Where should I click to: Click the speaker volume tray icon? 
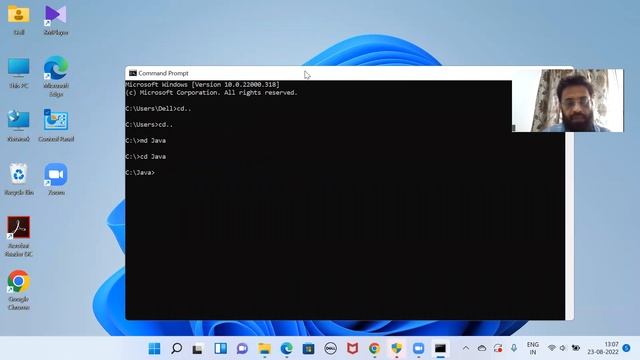563,348
